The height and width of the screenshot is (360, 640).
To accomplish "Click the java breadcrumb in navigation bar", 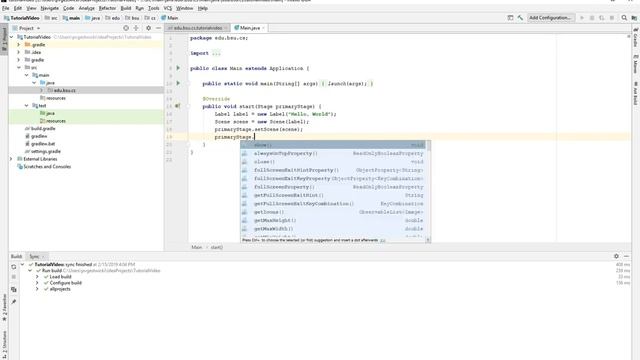I will [x=93, y=18].
